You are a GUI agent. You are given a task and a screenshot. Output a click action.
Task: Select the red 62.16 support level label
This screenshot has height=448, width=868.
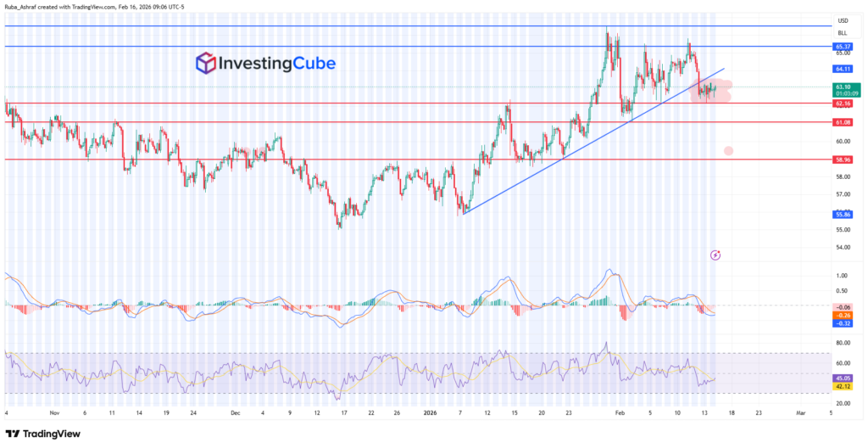click(843, 104)
